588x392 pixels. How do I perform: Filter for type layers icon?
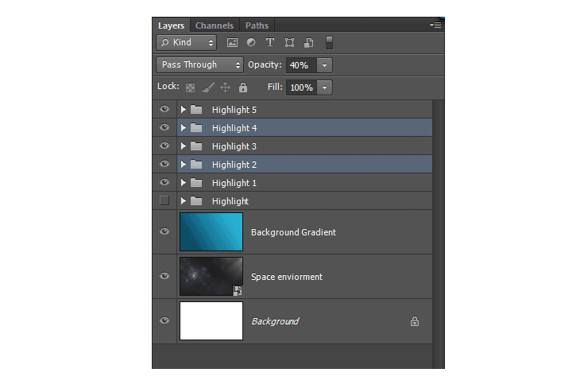point(269,42)
